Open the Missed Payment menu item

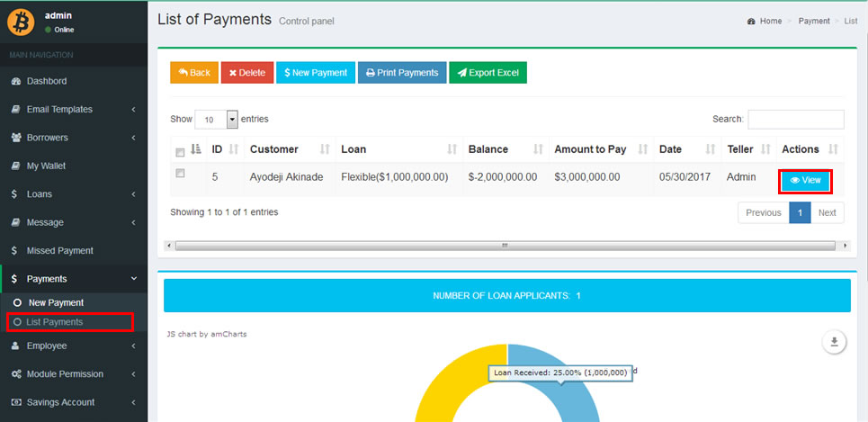[x=59, y=251]
